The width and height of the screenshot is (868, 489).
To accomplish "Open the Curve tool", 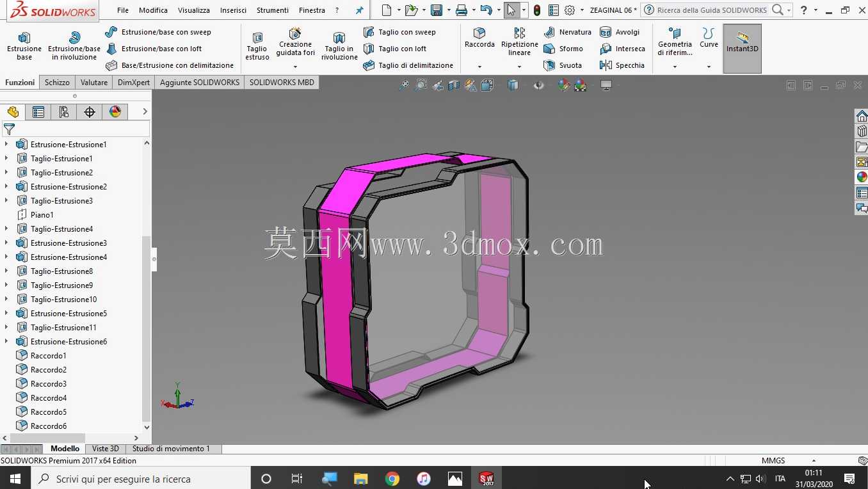I will [709, 38].
